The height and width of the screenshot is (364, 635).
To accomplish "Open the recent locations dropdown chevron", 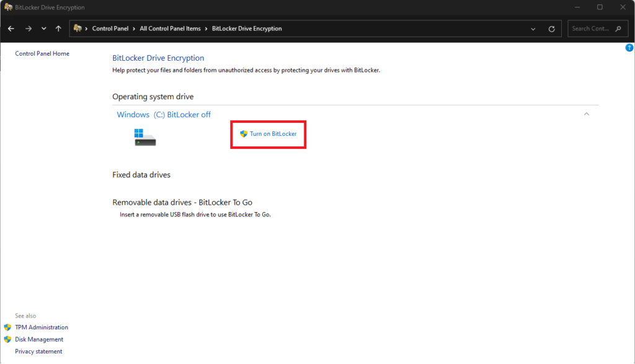I will pos(43,29).
